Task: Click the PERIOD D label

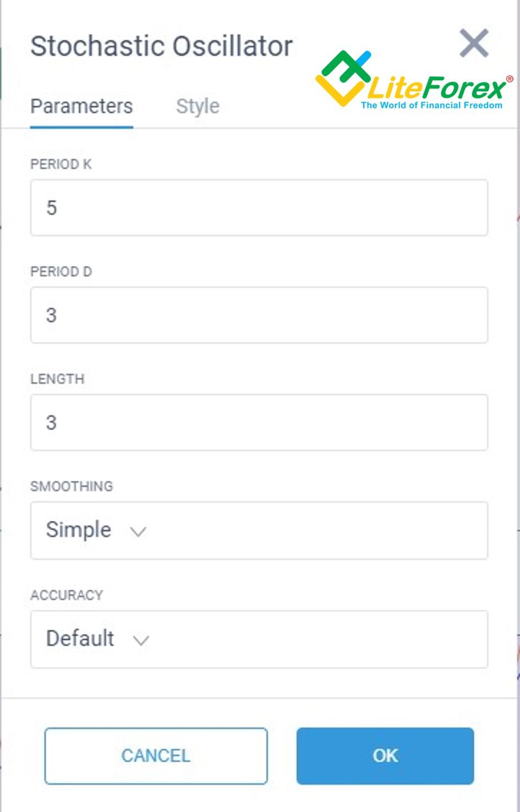Action: pyautogui.click(x=61, y=272)
